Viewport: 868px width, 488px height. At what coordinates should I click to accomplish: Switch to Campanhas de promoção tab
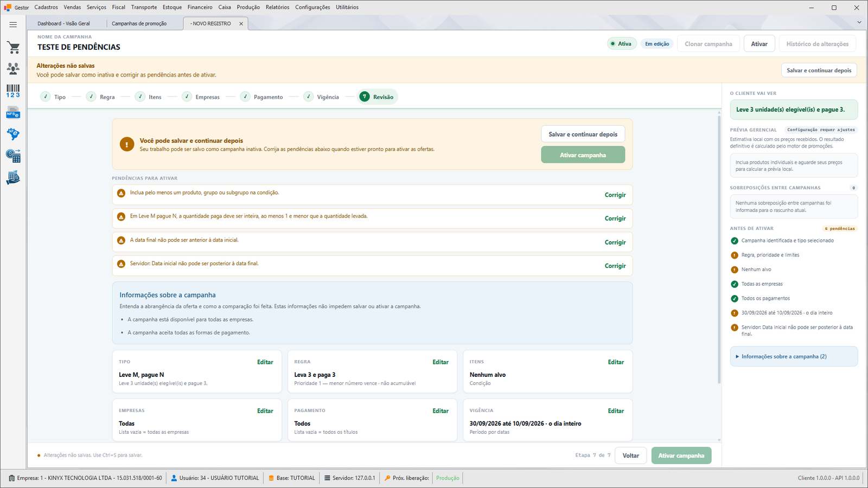[139, 24]
